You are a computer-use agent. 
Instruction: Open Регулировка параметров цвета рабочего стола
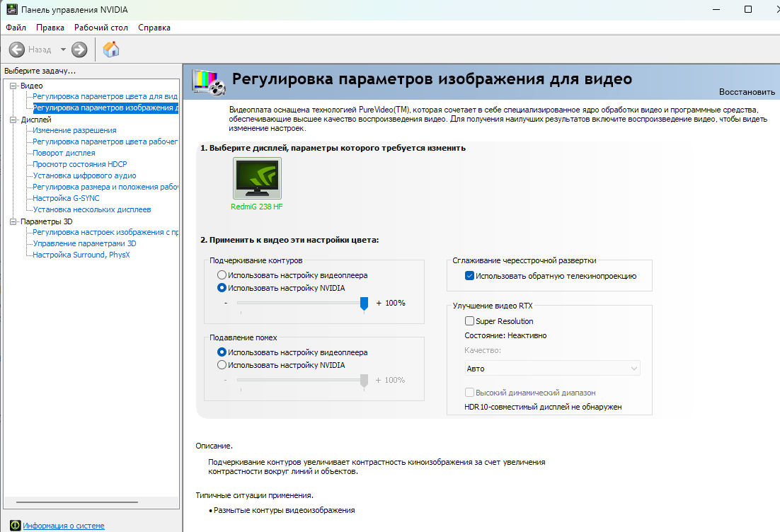105,141
